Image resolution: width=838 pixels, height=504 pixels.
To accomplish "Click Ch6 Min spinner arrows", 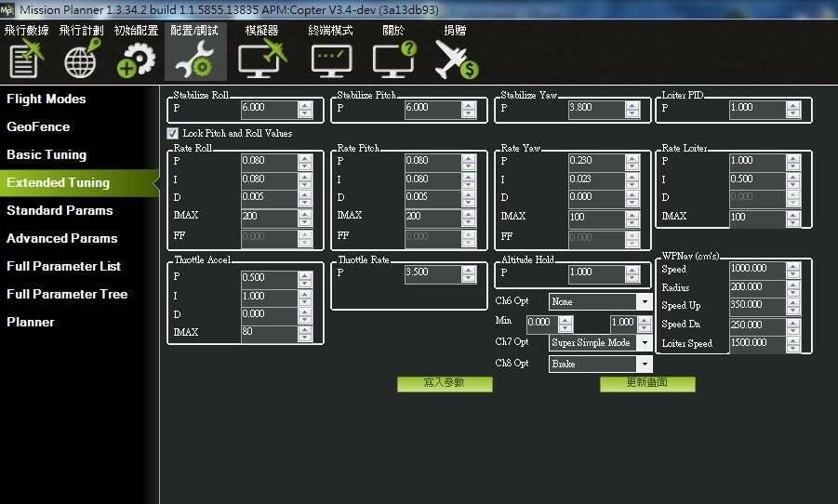I will (x=565, y=324).
